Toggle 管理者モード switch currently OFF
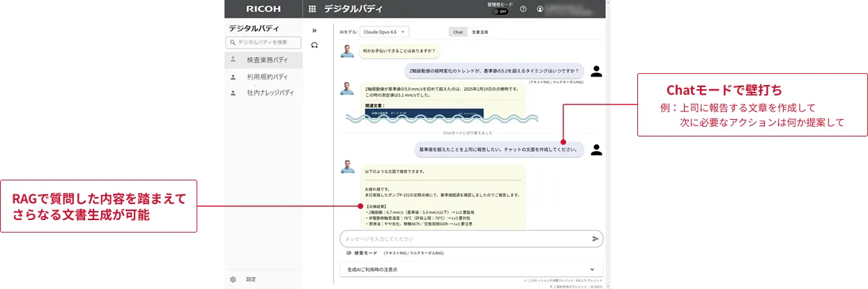 [500, 11]
